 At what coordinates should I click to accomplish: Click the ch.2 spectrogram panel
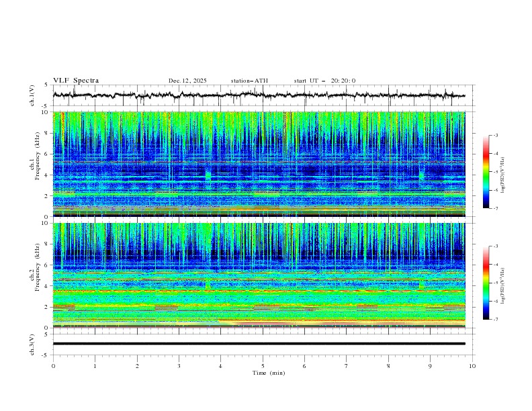[259, 275]
